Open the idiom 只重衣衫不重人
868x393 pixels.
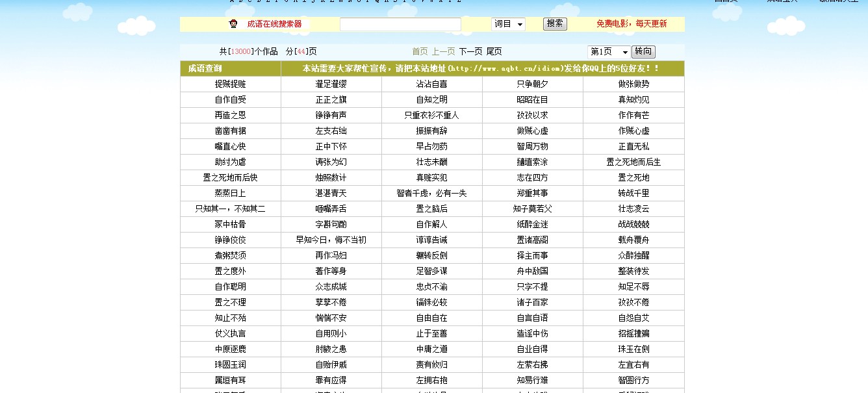click(x=432, y=116)
